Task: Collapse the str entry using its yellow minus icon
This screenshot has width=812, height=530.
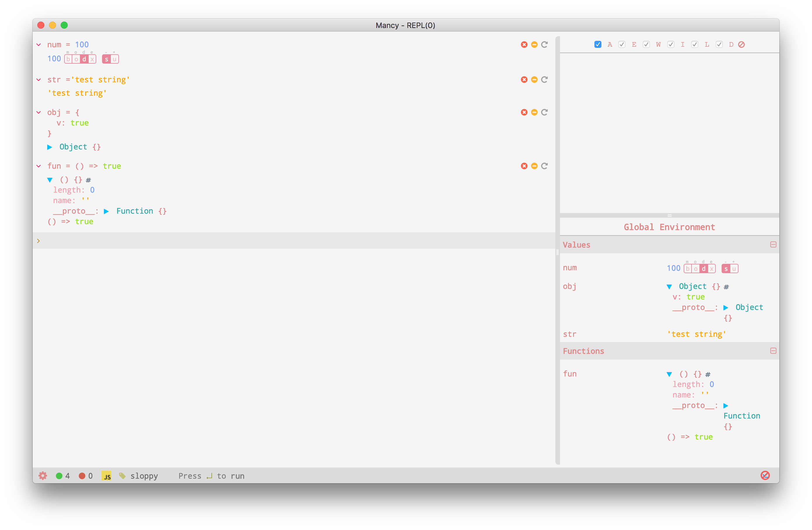Action: click(x=534, y=80)
